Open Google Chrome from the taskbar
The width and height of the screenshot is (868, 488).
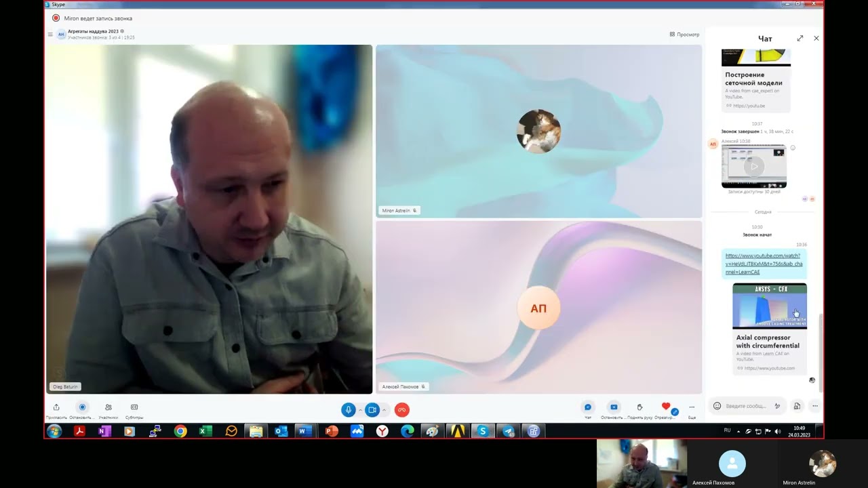pos(180,431)
